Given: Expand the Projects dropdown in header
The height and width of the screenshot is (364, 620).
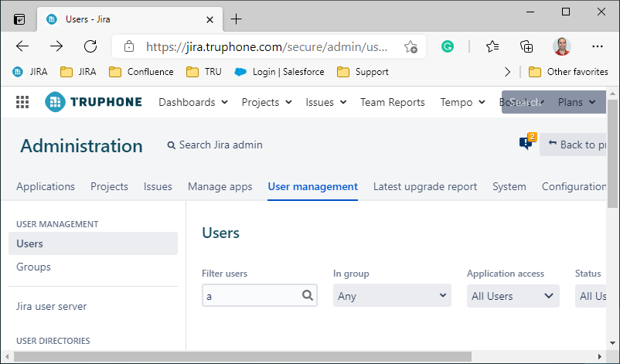Looking at the screenshot, I should click(x=267, y=102).
